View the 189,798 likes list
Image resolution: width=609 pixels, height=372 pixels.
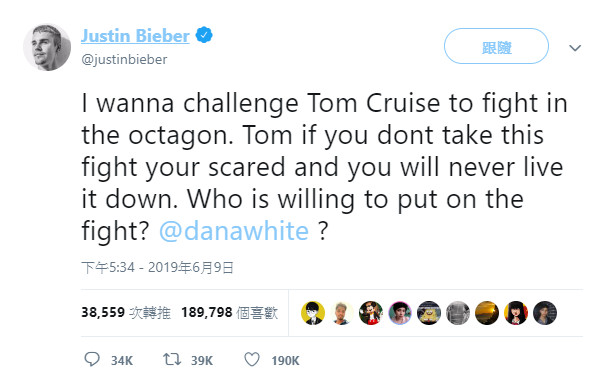[230, 313]
